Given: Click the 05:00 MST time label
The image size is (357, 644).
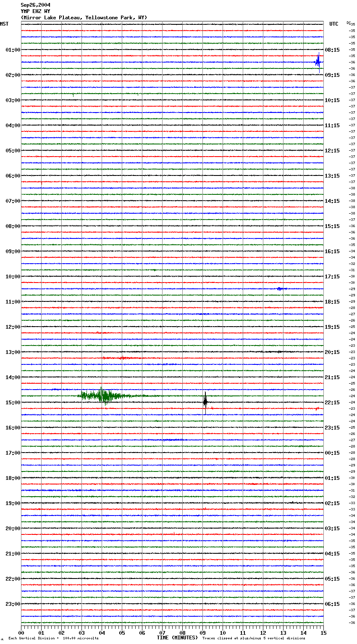Looking at the screenshot, I should click(13, 151).
